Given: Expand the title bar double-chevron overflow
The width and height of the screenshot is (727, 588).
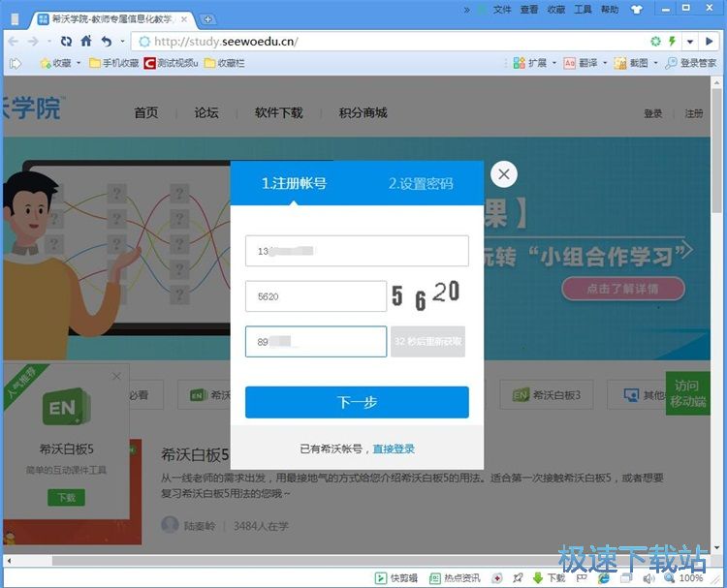Looking at the screenshot, I should pos(467,10).
